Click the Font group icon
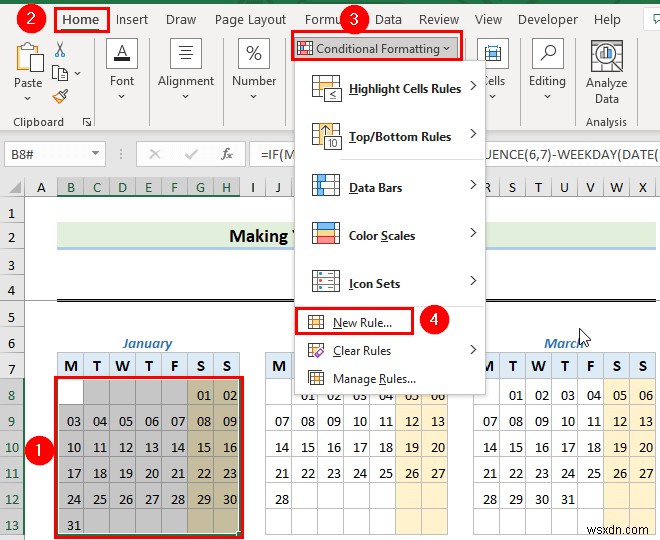Screen dimensions: 660x540 [122, 53]
